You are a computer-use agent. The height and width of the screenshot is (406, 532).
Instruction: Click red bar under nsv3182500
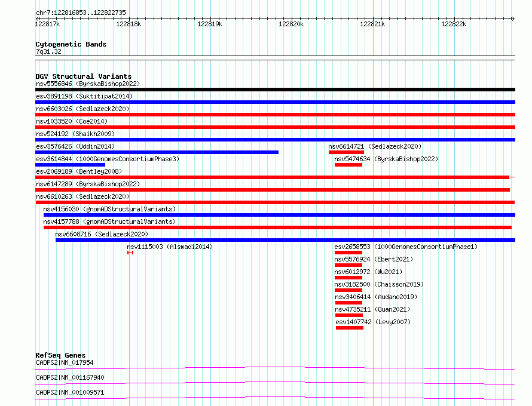[348, 290]
